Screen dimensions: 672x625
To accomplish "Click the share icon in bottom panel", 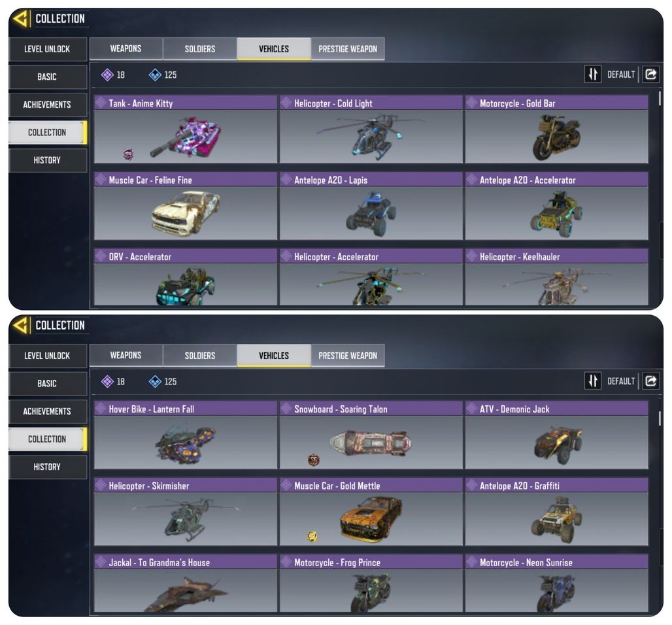I will point(650,380).
